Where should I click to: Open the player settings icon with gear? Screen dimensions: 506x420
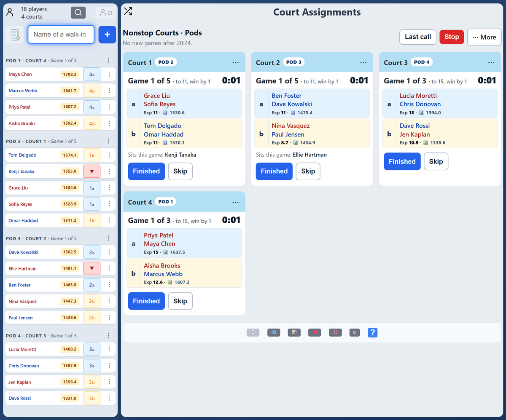point(106,13)
